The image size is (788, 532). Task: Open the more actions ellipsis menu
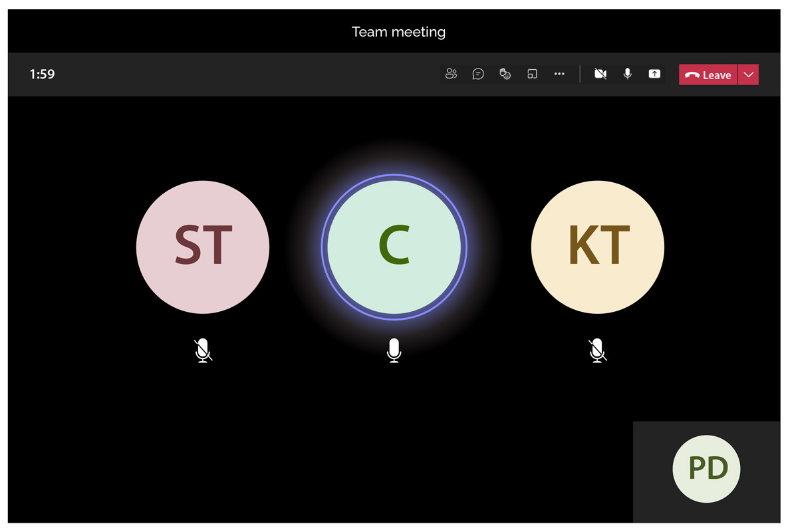click(x=559, y=74)
